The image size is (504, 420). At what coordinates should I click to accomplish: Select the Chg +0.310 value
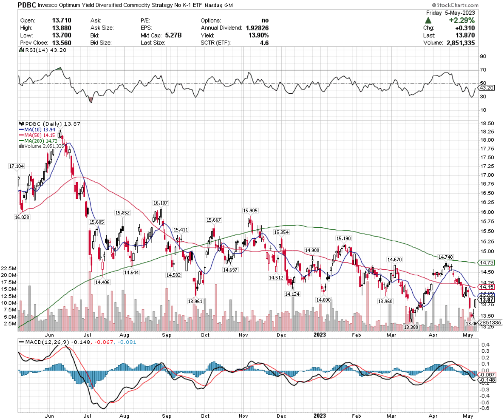point(465,28)
